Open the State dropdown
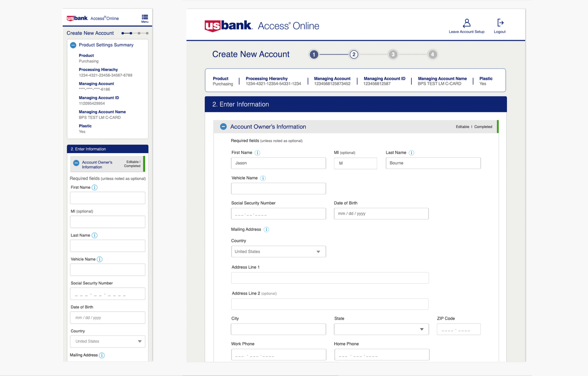 tap(381, 329)
